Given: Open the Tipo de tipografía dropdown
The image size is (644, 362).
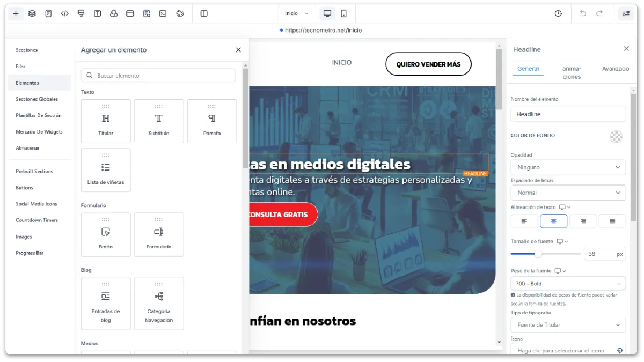Looking at the screenshot, I should 568,324.
